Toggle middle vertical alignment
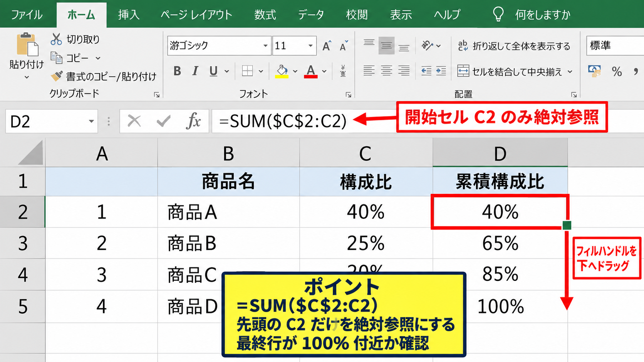The width and height of the screenshot is (644, 362). pyautogui.click(x=386, y=46)
